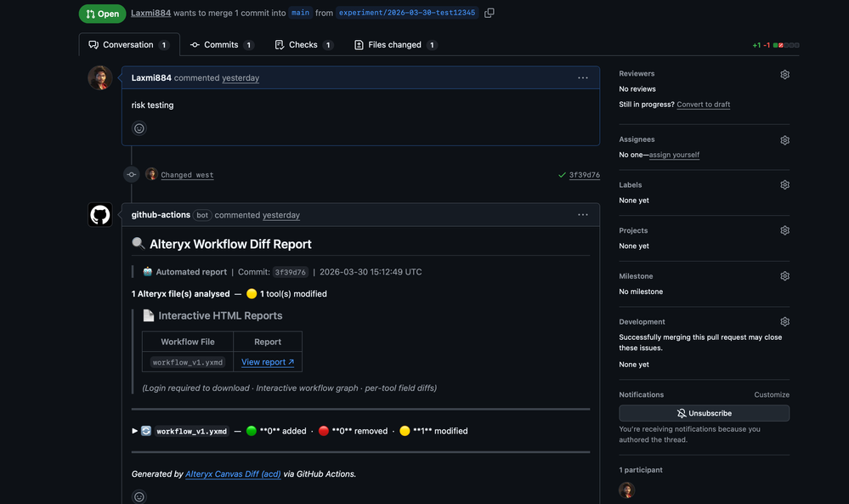Open options menu on Laxmi884's comment
The width and height of the screenshot is (849, 504).
583,78
